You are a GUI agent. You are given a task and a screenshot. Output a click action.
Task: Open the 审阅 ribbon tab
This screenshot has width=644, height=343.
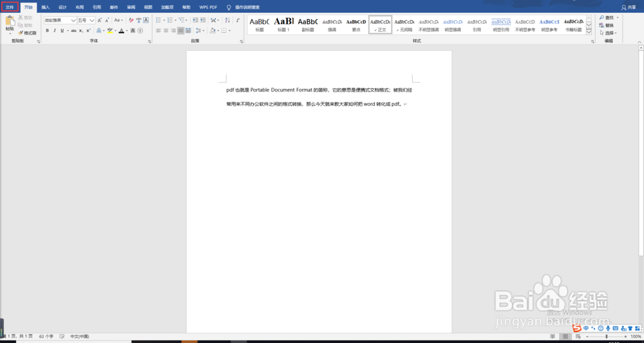tap(131, 7)
